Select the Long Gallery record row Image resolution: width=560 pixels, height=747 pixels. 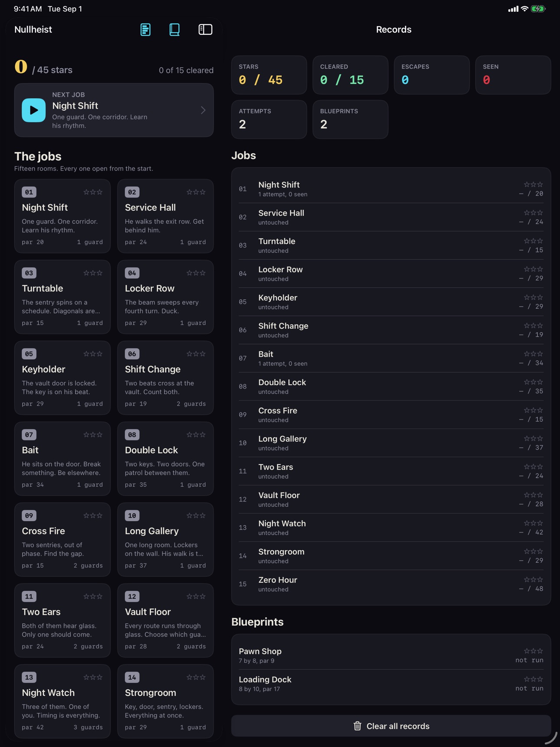[391, 443]
